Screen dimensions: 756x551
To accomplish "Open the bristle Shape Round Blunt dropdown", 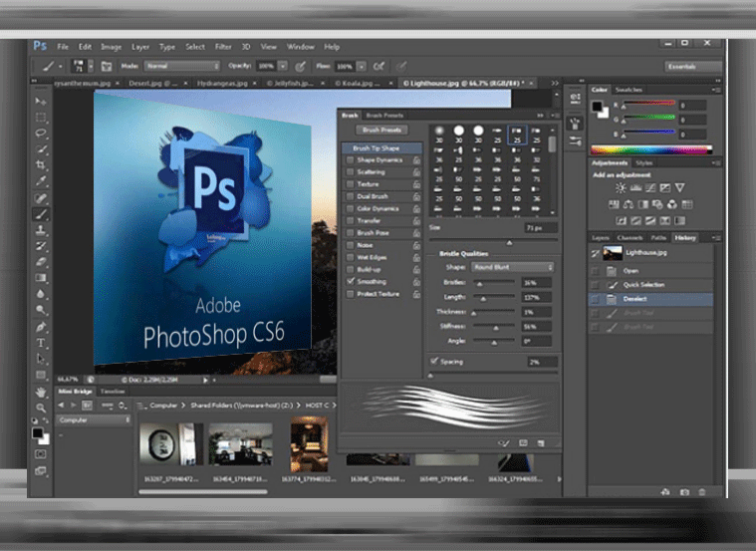I will click(x=513, y=267).
